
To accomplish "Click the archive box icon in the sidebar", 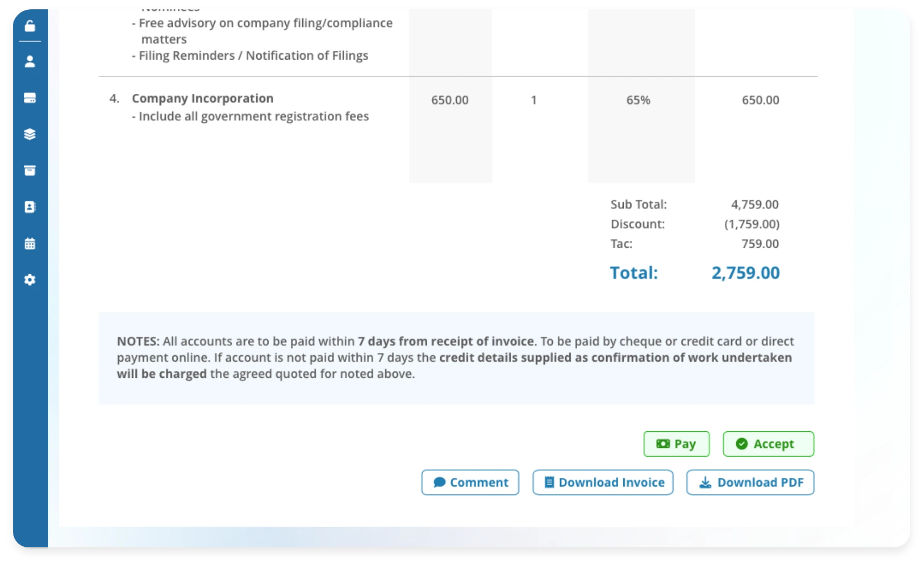I will point(30,170).
